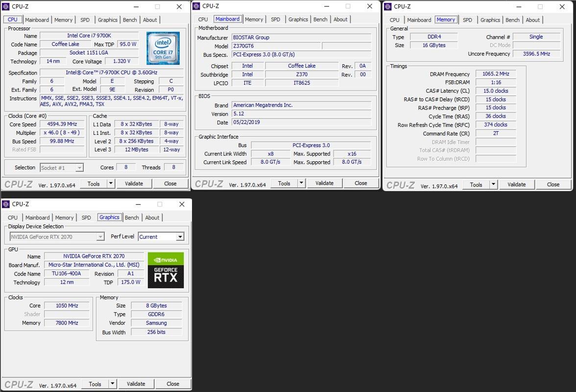This screenshot has height=392, width=576.
Task: Click Close button in Motherboard window
Action: (360, 183)
